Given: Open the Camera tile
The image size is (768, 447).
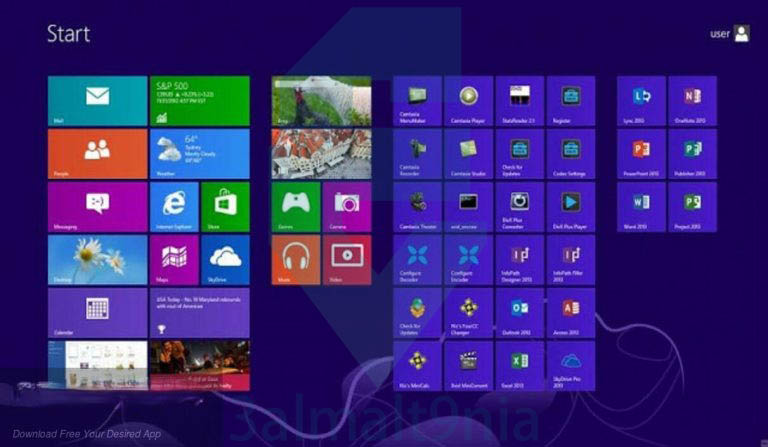Looking at the screenshot, I should click(347, 207).
